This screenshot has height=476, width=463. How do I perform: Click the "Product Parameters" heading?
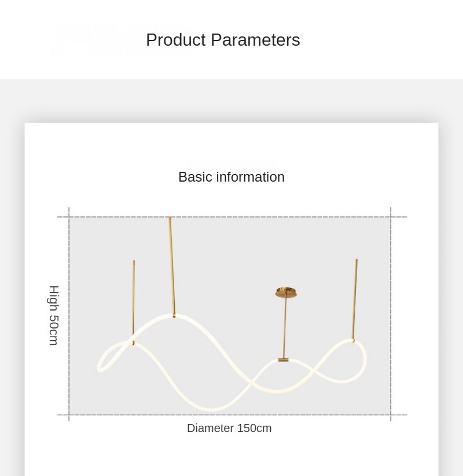[x=223, y=40]
